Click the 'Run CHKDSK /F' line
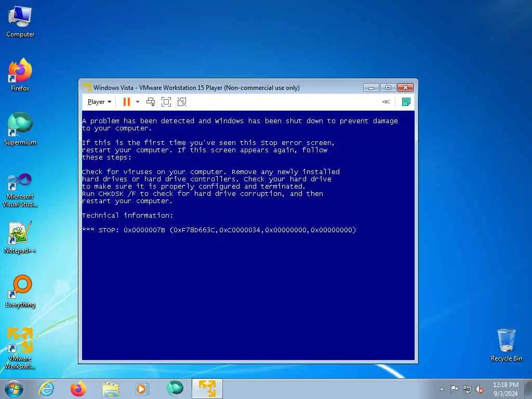 pos(203,194)
